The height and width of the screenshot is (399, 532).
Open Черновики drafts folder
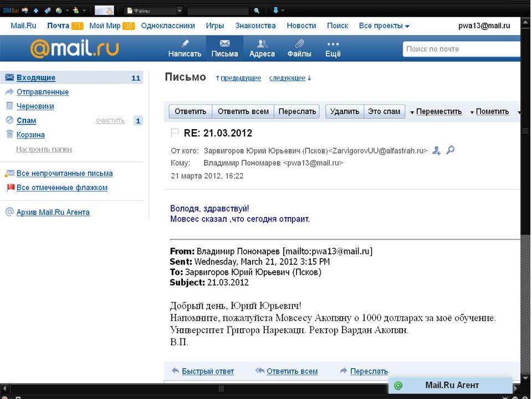[x=35, y=106]
